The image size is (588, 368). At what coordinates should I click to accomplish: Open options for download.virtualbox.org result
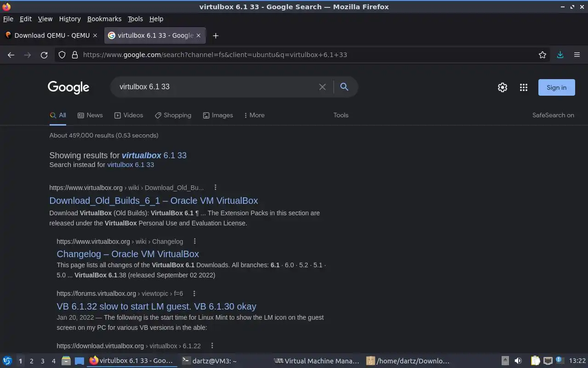pyautogui.click(x=212, y=345)
